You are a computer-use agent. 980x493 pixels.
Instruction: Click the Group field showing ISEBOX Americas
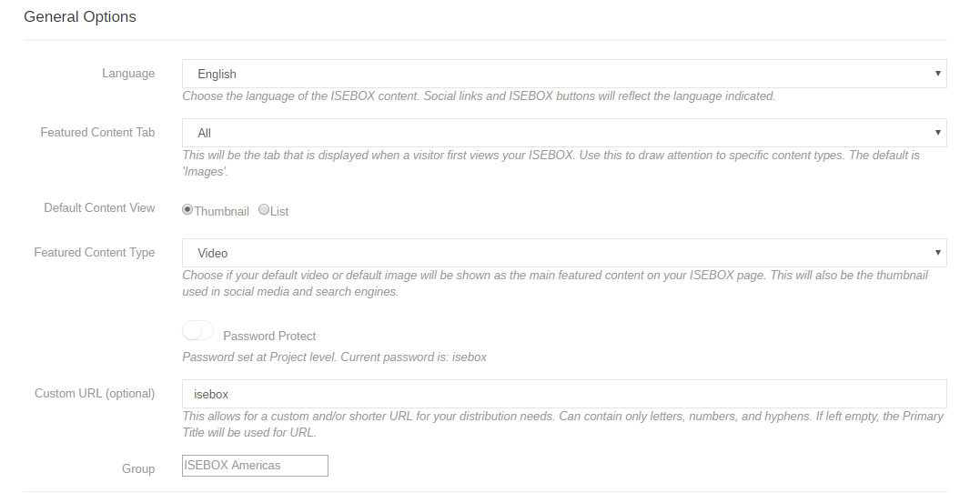coord(255,466)
